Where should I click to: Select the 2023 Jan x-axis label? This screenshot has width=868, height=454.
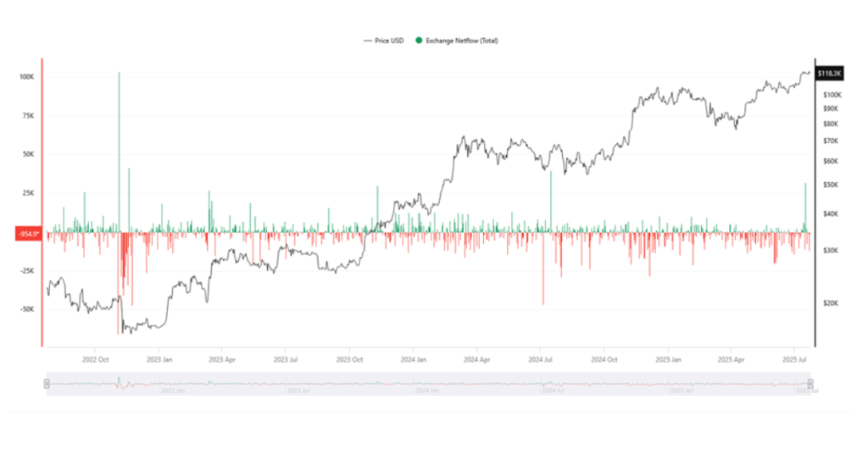coord(159,359)
